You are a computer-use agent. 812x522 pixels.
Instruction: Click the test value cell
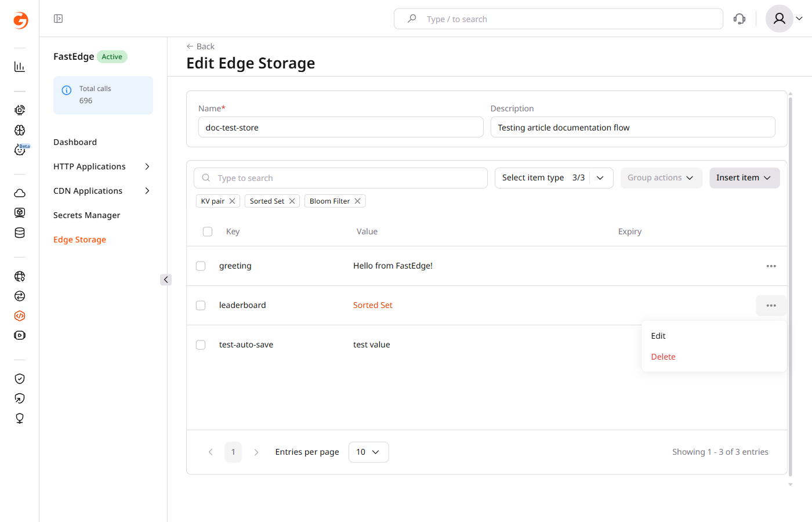(372, 345)
